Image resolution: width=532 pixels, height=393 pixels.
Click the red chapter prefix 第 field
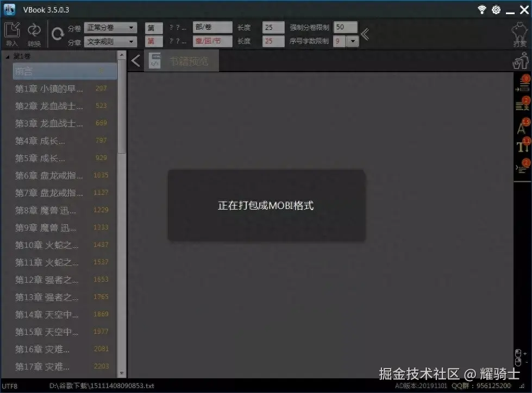pos(154,41)
